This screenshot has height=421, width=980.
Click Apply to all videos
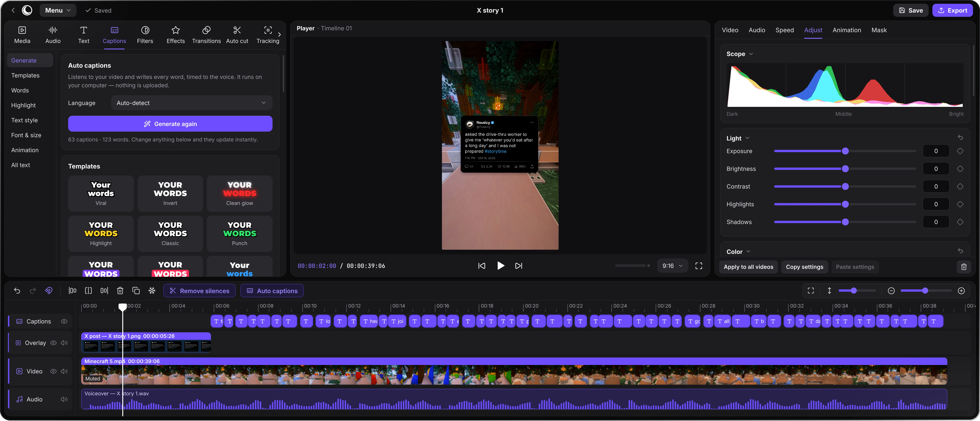pos(748,267)
